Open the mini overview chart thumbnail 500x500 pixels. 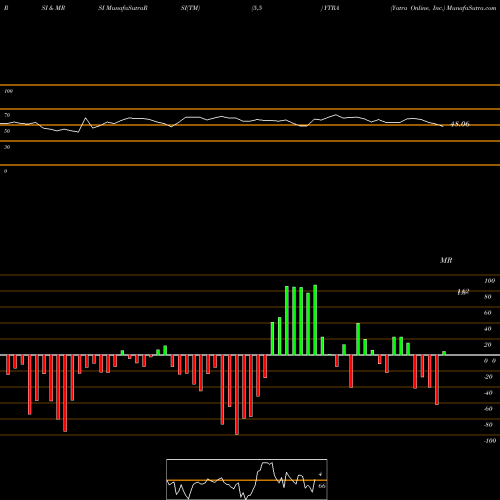coord(247,479)
